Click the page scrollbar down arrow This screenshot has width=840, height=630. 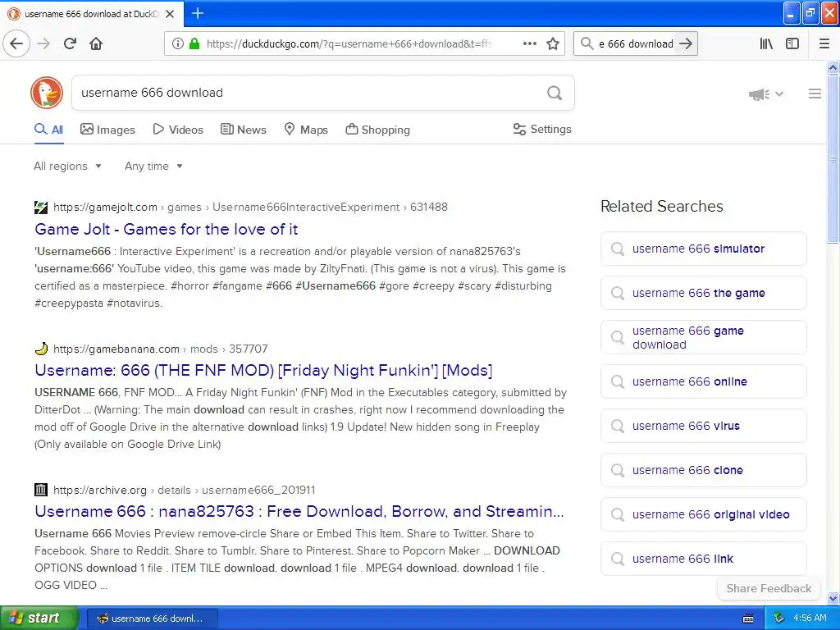tap(833, 598)
